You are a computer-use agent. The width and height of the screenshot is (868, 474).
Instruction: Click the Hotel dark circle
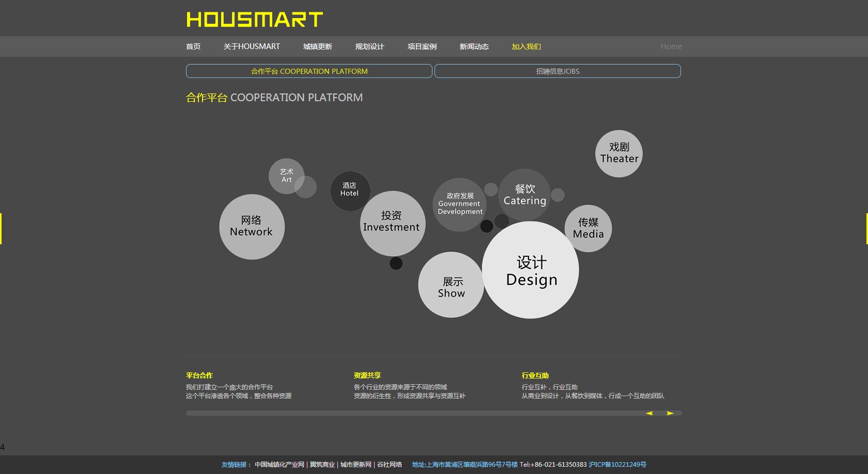pos(350,191)
